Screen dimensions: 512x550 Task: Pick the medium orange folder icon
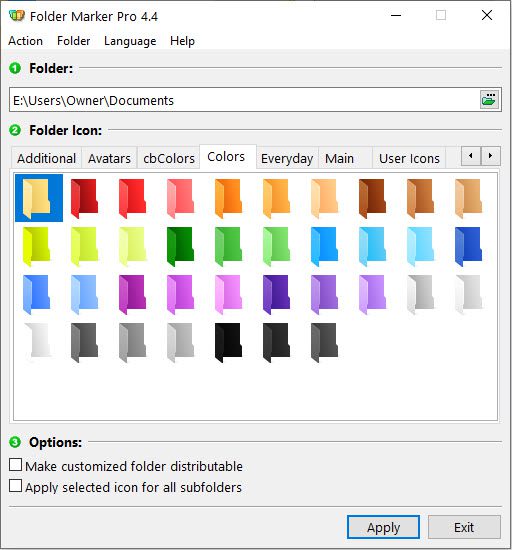click(276, 198)
